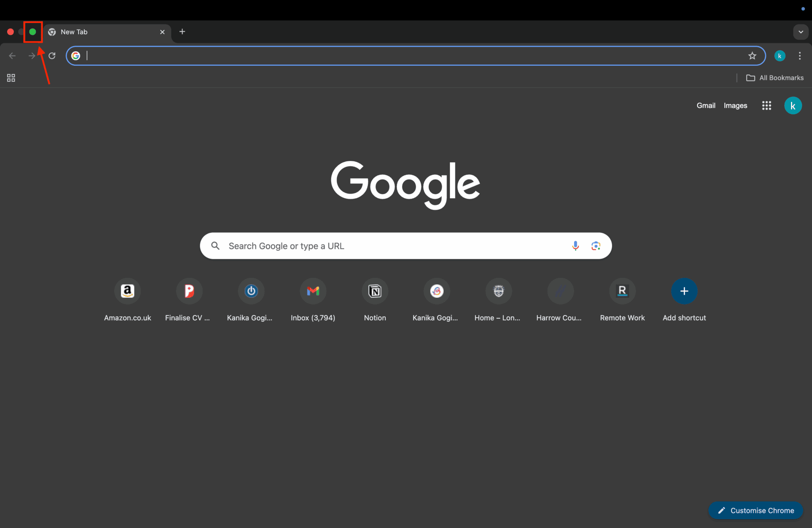Open the Notion shortcut
Image resolution: width=812 pixels, height=528 pixels.
point(374,291)
